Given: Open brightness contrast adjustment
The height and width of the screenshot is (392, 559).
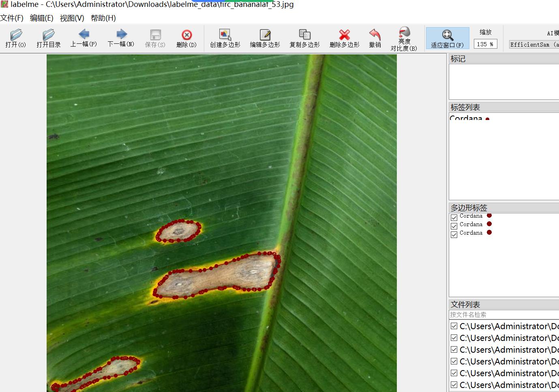Looking at the screenshot, I should click(x=404, y=39).
